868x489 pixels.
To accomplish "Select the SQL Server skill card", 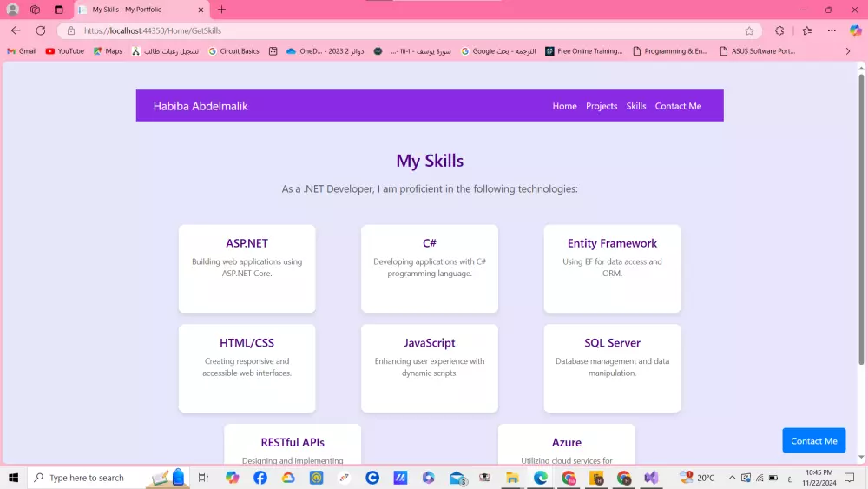I will (612, 368).
